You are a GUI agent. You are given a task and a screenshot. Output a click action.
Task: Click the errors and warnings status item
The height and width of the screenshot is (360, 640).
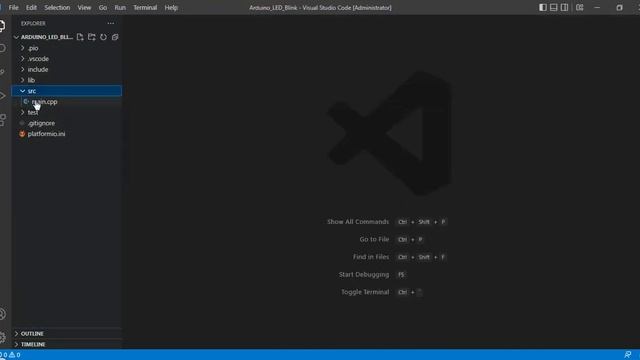tap(11, 355)
